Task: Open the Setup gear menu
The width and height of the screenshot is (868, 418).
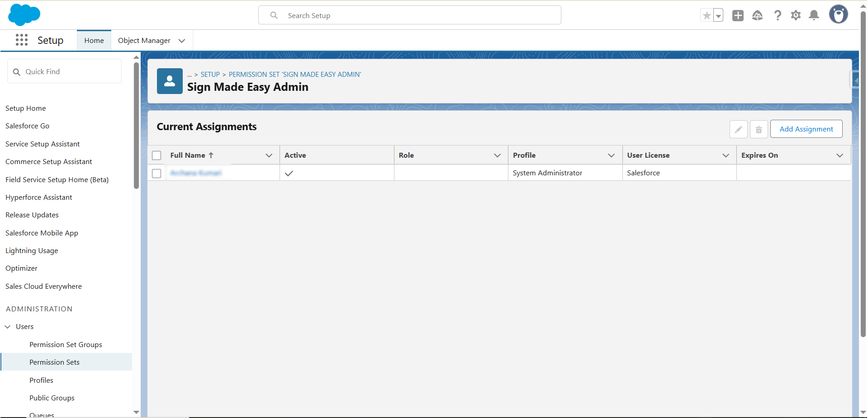Action: point(796,15)
